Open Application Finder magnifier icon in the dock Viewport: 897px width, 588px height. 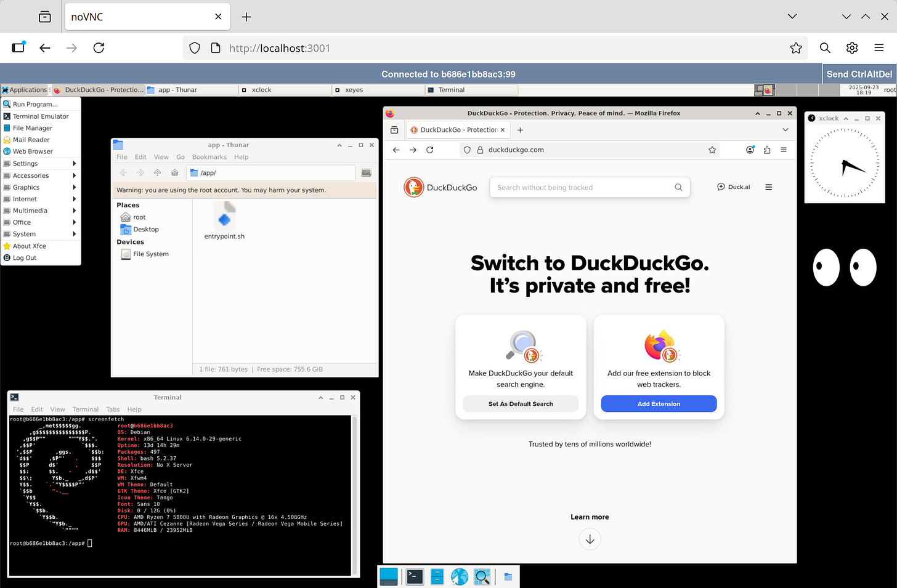[482, 576]
